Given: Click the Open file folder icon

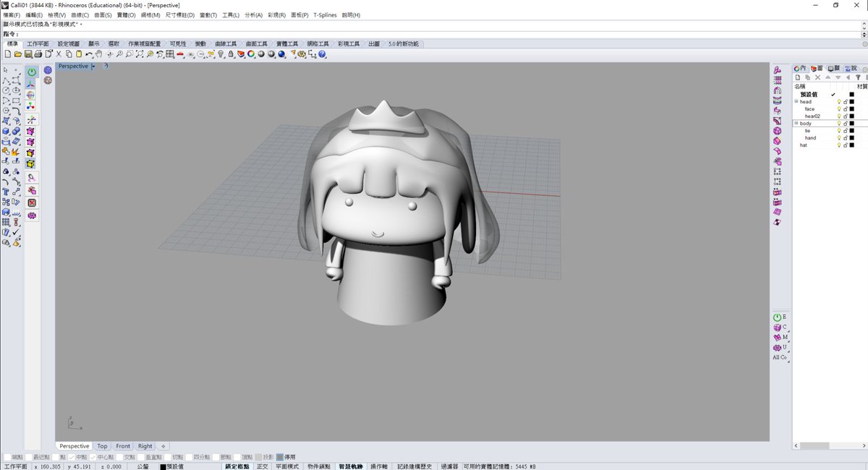Looking at the screenshot, I should click(x=18, y=54).
